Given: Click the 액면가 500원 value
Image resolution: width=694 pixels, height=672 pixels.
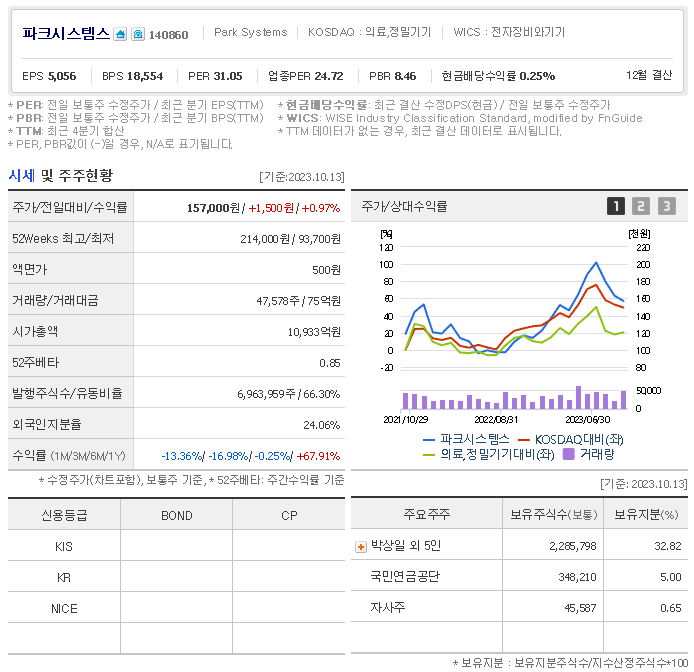Looking at the screenshot, I should [x=326, y=270].
